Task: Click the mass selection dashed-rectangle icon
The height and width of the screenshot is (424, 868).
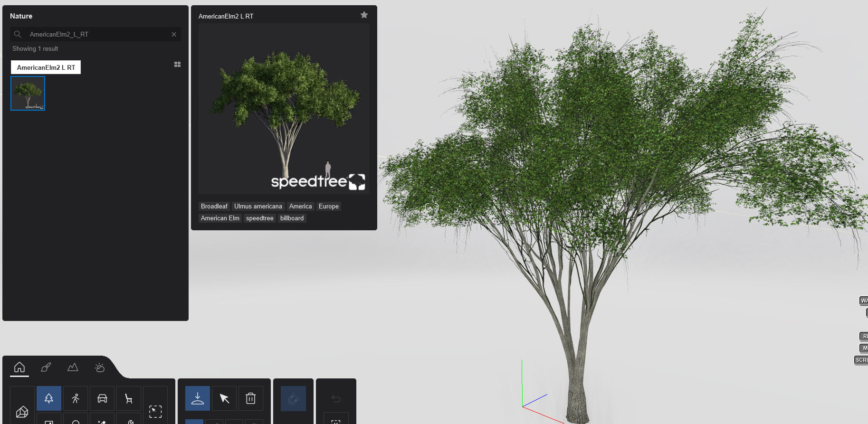Action: (x=155, y=411)
